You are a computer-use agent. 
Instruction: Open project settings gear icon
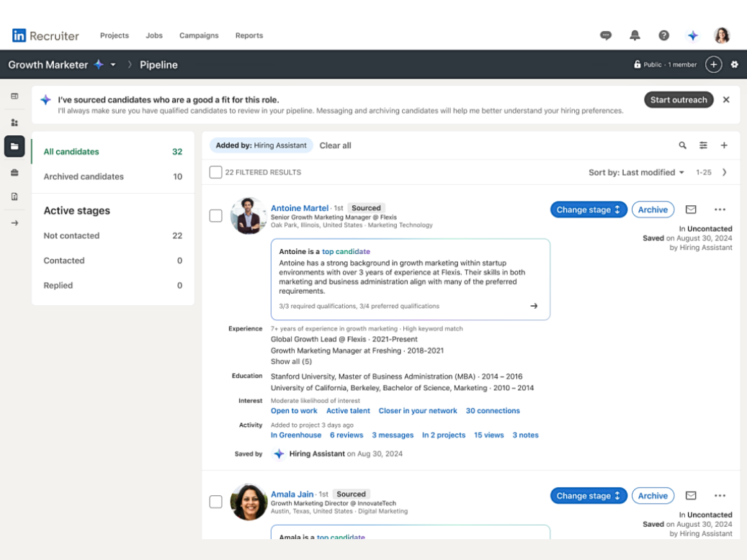734,65
